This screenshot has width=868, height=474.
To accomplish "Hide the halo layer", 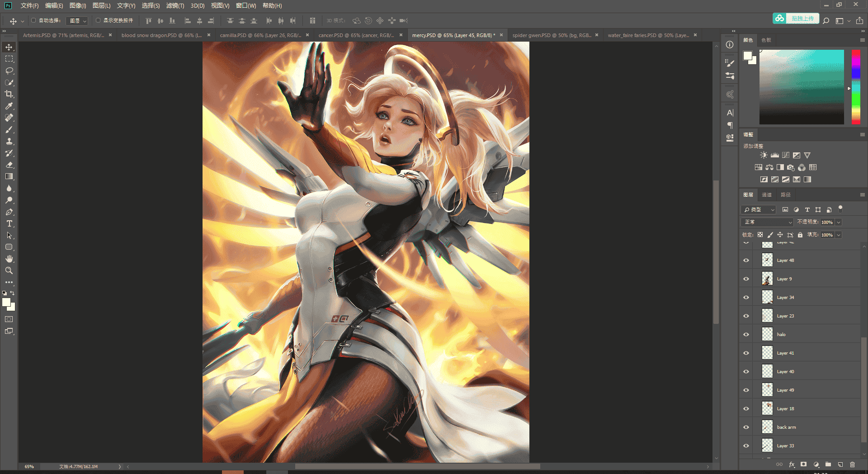I will tap(746, 335).
